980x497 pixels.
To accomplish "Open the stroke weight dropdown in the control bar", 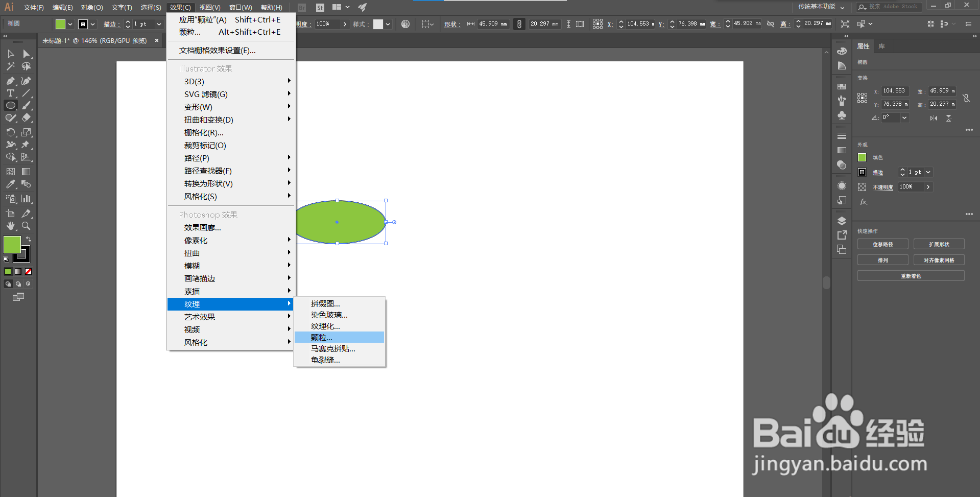I will coord(159,24).
